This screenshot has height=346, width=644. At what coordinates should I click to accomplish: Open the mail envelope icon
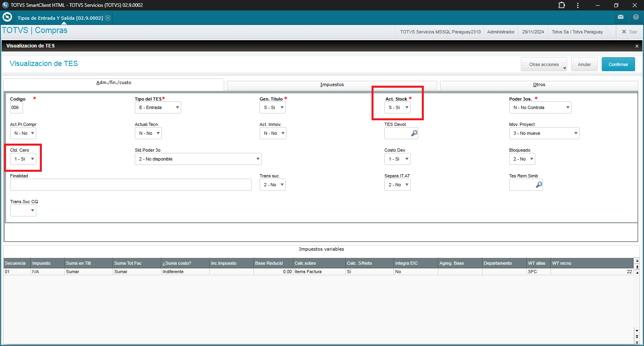[621, 17]
